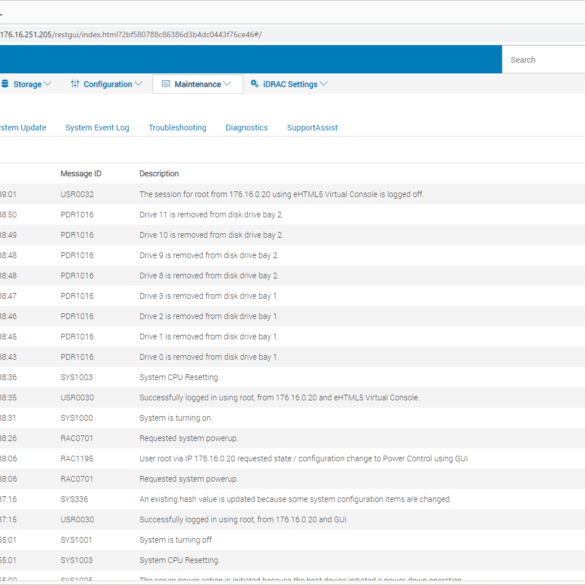Click SYS1003 in the 55:01 row
This screenshot has width=585, height=585.
77,560
